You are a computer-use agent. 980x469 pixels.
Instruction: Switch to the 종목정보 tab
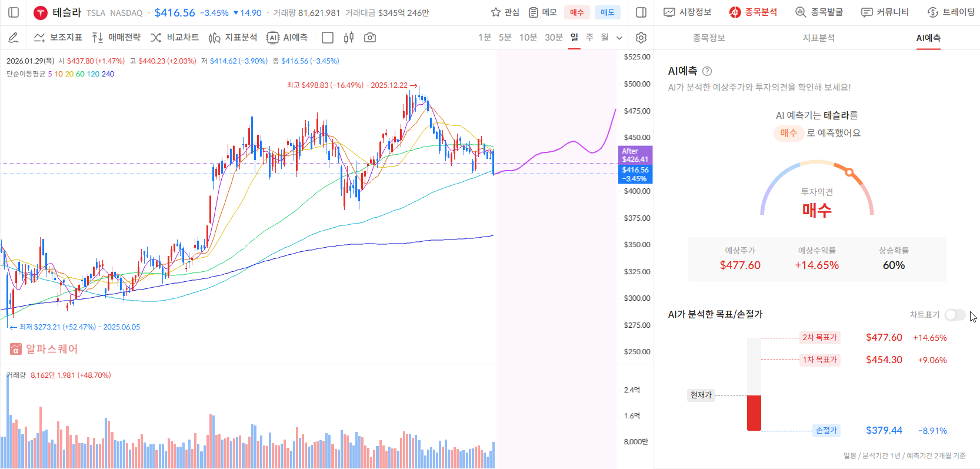(709, 38)
